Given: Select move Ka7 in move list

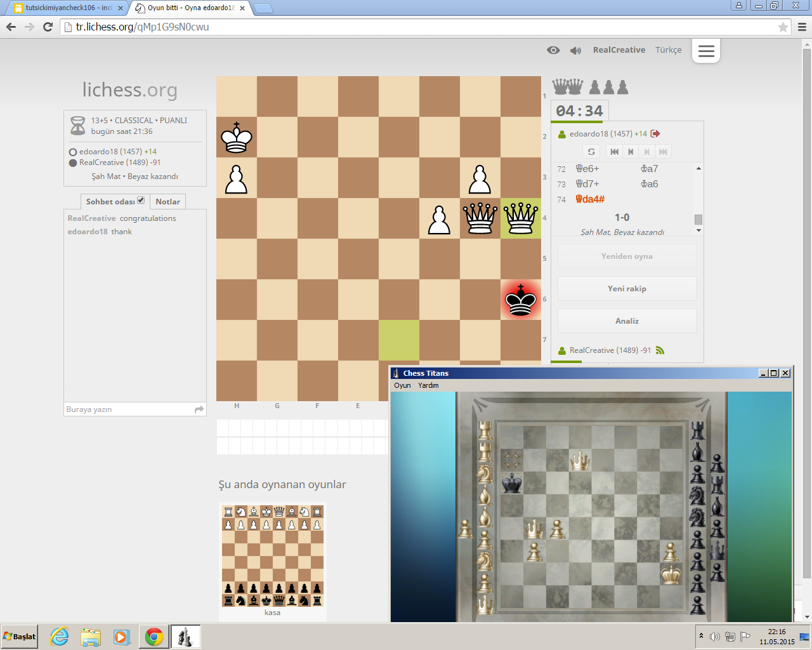Looking at the screenshot, I should pos(650,169).
